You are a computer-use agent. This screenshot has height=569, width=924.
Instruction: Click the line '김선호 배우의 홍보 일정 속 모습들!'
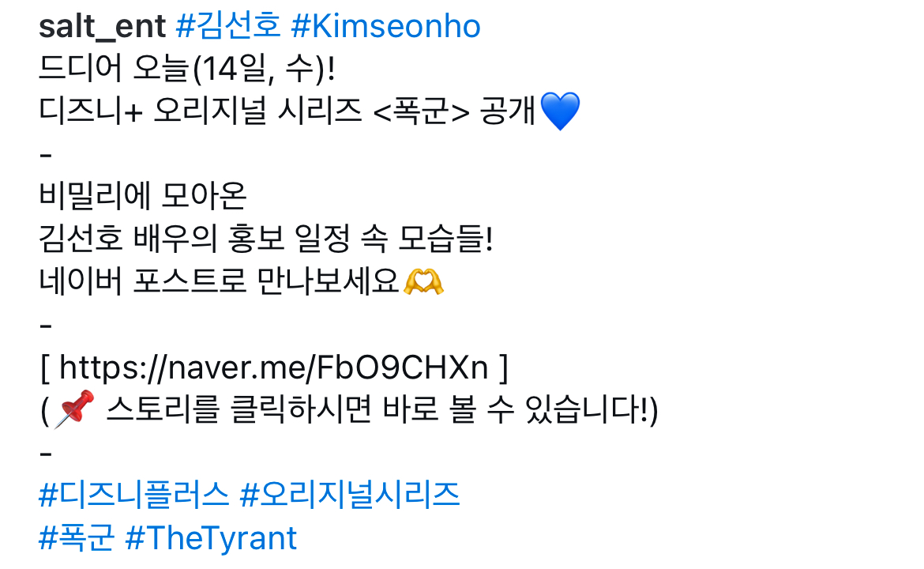coord(266,238)
